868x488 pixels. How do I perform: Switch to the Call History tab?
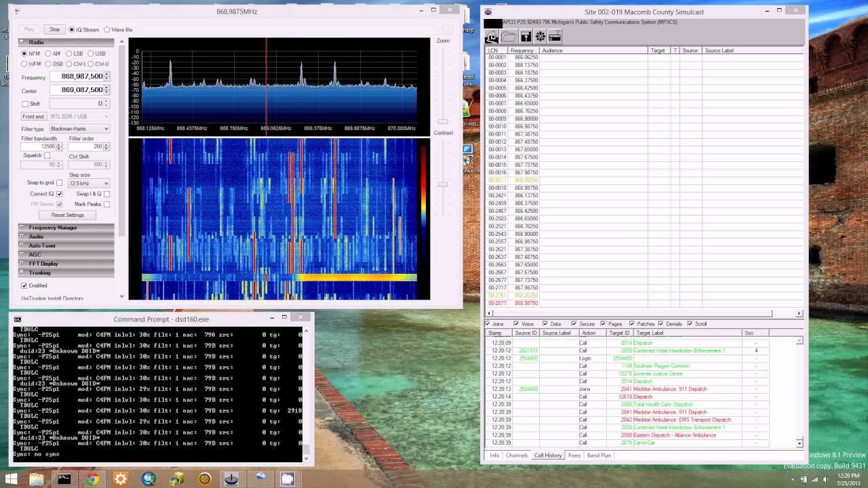[x=548, y=455]
